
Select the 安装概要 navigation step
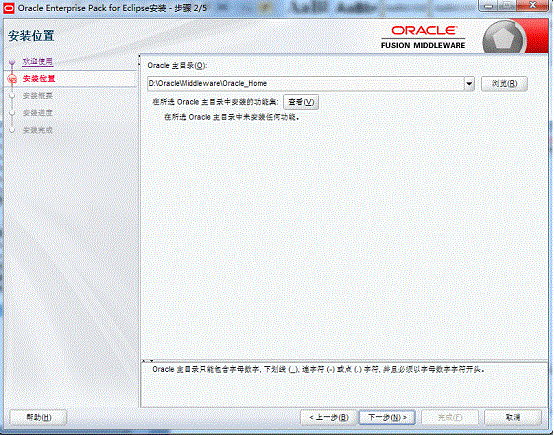(37, 96)
